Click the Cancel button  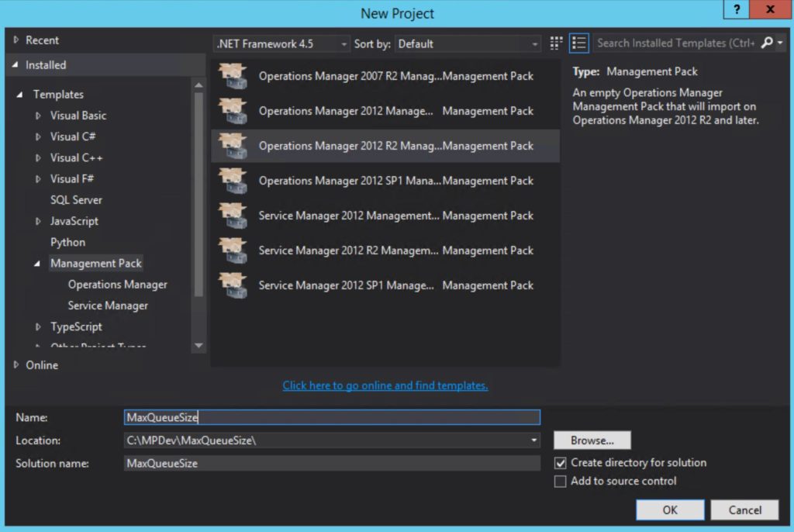(744, 510)
